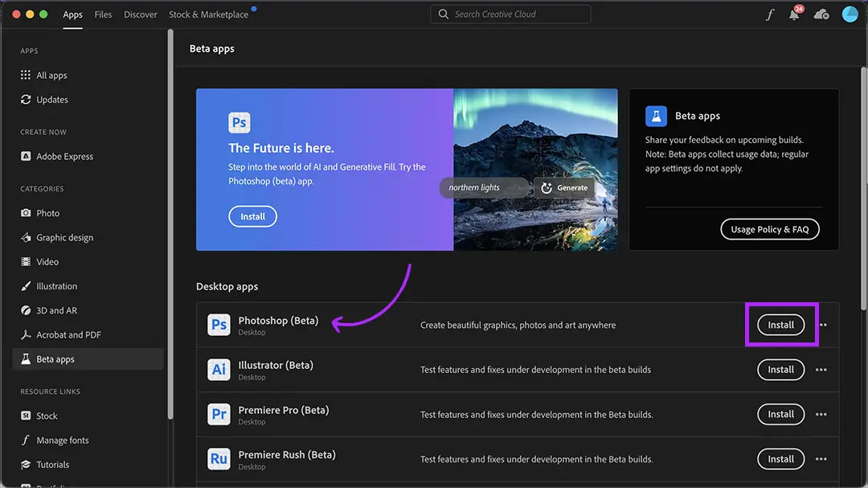Open notifications bell with badge
The image size is (868, 488).
click(795, 14)
